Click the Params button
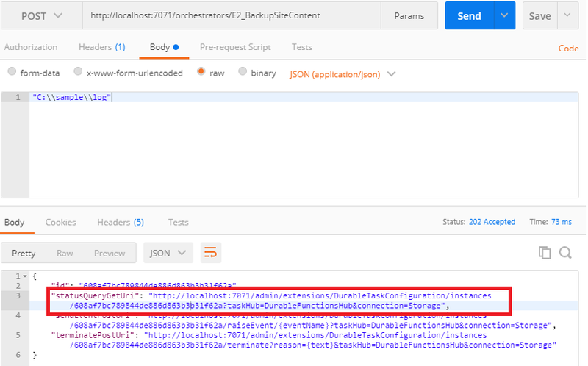588x366 pixels. tap(409, 15)
